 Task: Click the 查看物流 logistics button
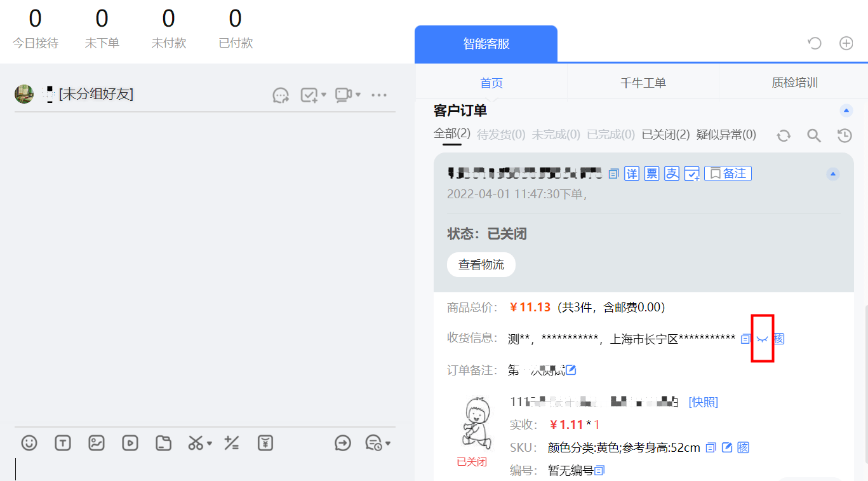coord(481,264)
